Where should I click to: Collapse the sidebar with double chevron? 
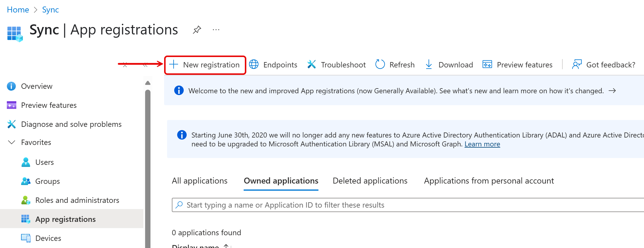point(145,65)
